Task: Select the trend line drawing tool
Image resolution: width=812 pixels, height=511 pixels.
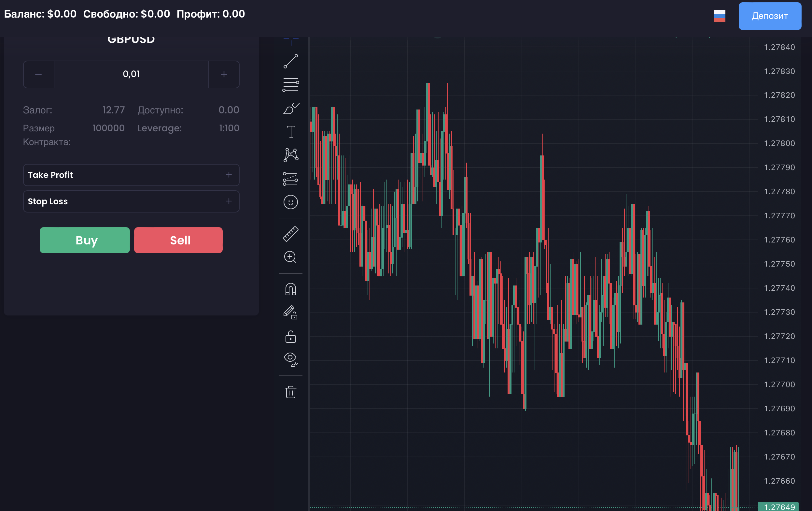Action: (291, 61)
